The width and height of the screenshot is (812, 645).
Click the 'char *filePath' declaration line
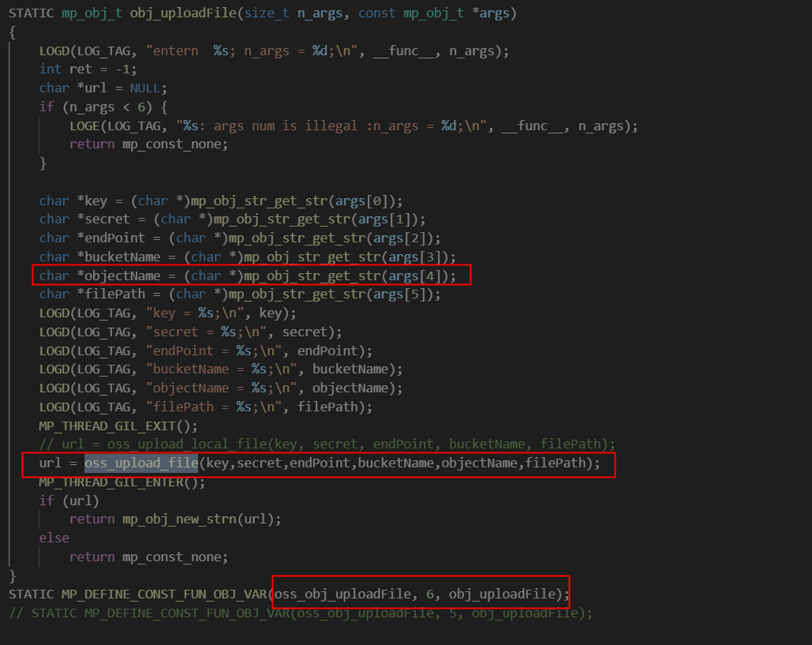240,294
